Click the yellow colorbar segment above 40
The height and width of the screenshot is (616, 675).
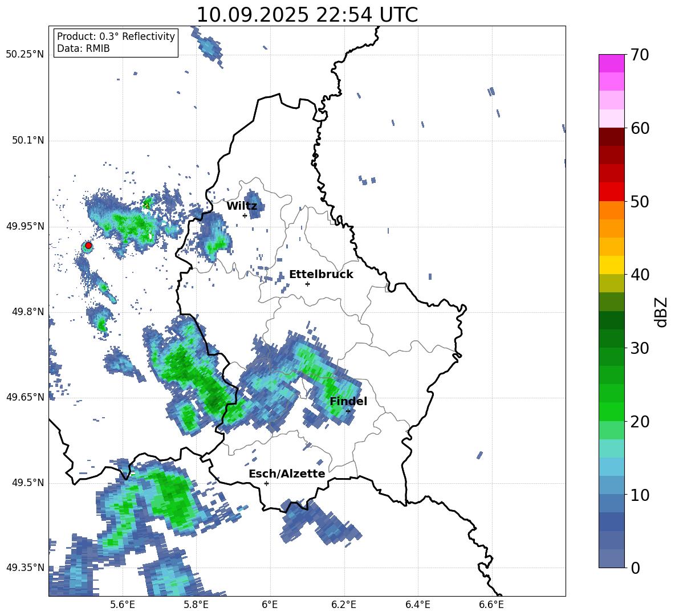611,265
